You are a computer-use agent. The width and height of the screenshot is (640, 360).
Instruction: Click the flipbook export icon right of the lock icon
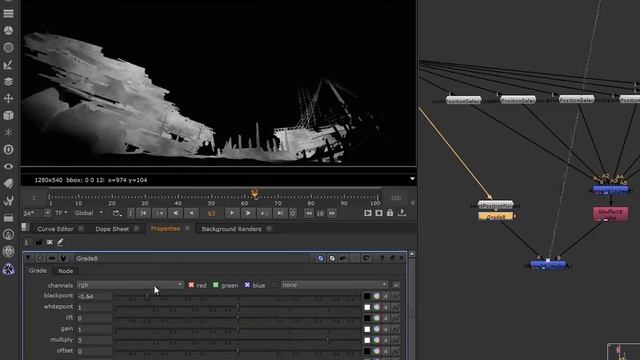402,213
